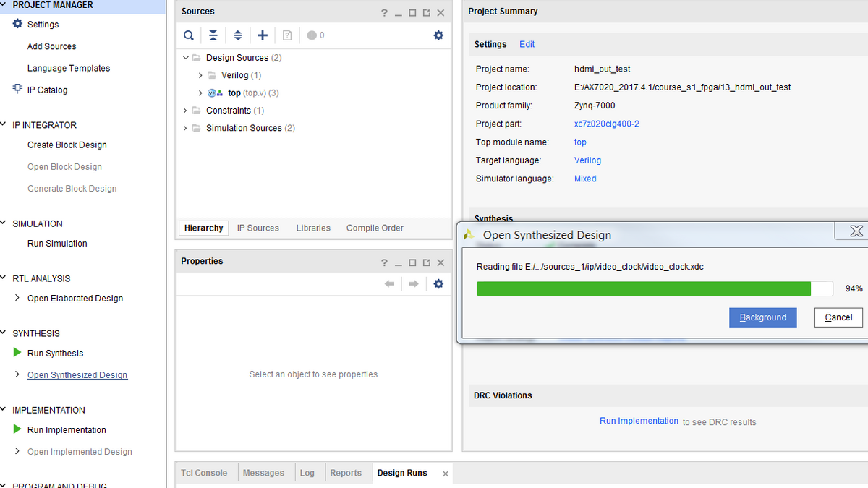The image size is (868, 488).
Task: Open the Sources panel settings gear
Action: pos(438,35)
